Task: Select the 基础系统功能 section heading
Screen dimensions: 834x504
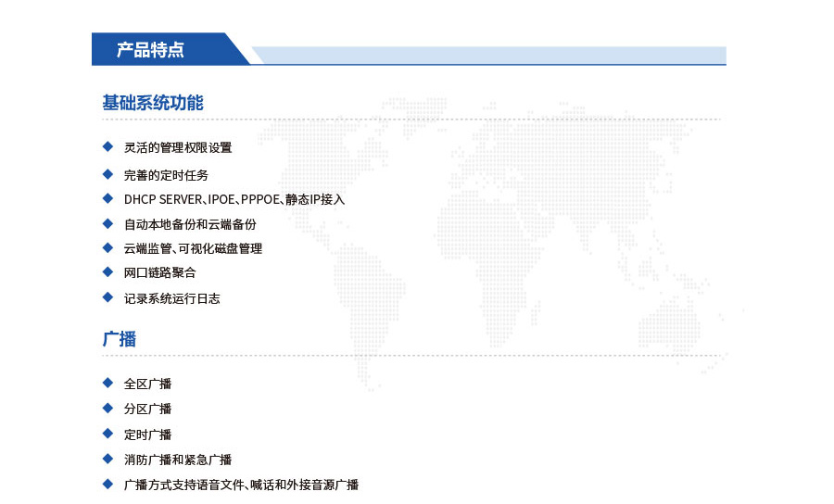Action: [152, 103]
